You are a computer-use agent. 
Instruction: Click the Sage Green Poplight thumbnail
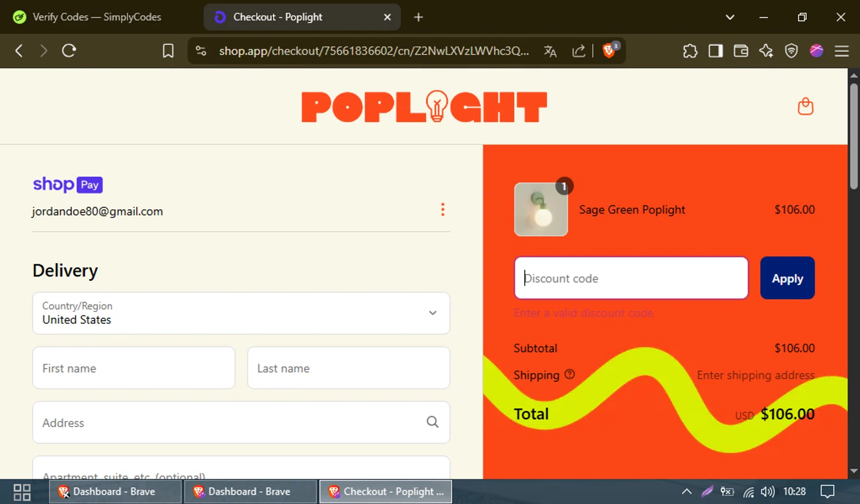[541, 209]
